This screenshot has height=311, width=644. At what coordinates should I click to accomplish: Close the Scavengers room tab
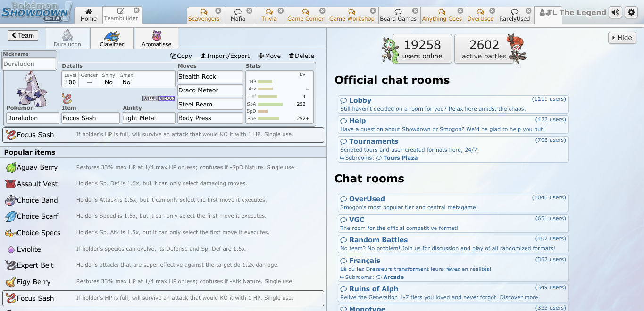[218, 10]
